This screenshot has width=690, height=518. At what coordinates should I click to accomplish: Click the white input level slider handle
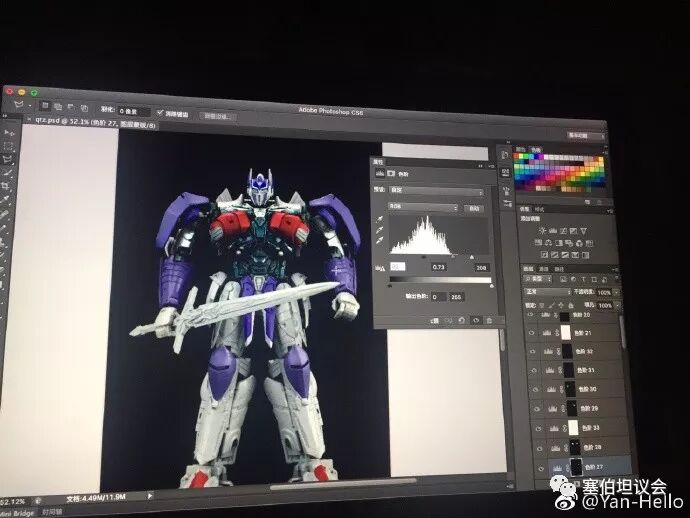click(x=472, y=257)
